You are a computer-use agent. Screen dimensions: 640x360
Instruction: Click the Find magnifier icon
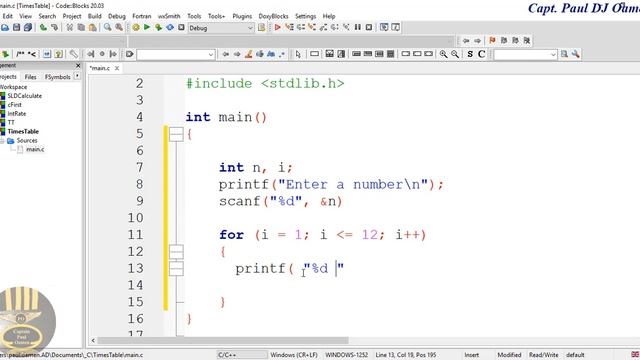tap(107, 27)
